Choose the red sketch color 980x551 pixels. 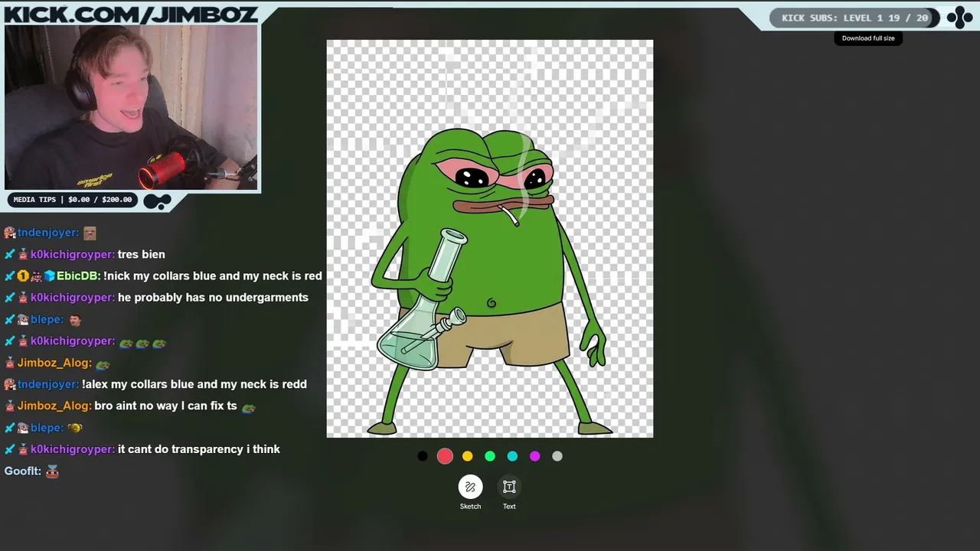pyautogui.click(x=445, y=456)
